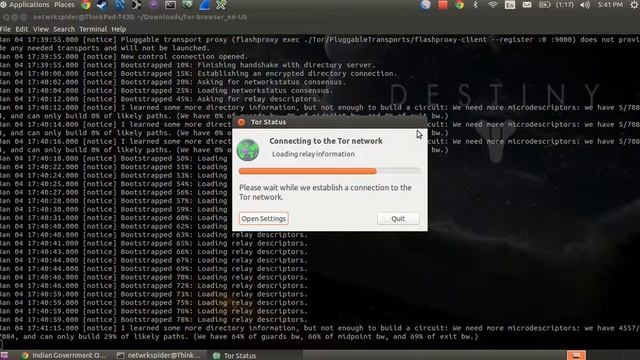
Task: Open the system gear menu
Action: point(635,5)
